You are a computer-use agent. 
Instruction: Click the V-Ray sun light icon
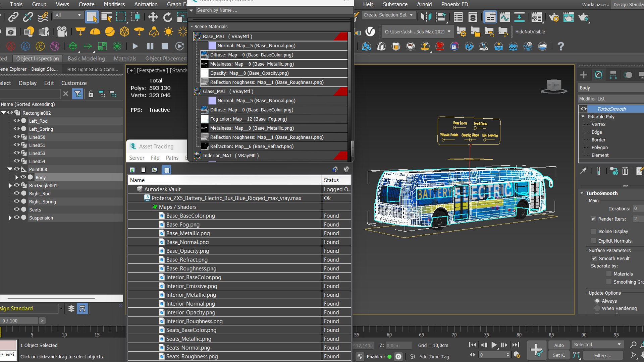point(168,32)
